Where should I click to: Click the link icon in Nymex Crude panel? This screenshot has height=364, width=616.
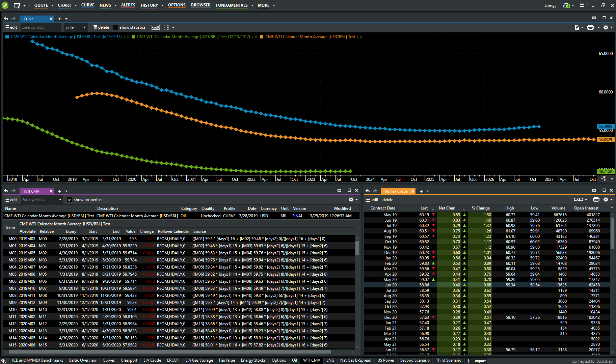578,199
